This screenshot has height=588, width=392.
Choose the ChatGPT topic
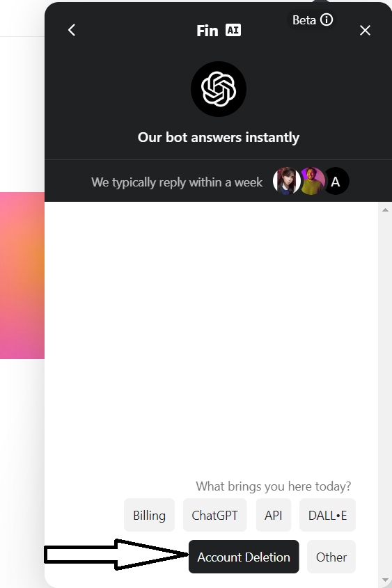click(215, 515)
